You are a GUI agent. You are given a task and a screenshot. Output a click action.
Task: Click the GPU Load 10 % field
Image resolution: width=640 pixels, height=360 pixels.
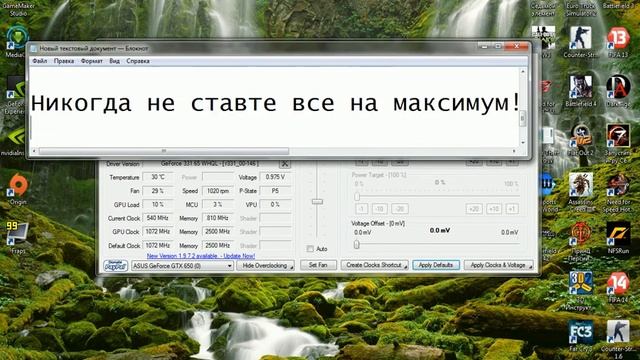click(x=158, y=204)
